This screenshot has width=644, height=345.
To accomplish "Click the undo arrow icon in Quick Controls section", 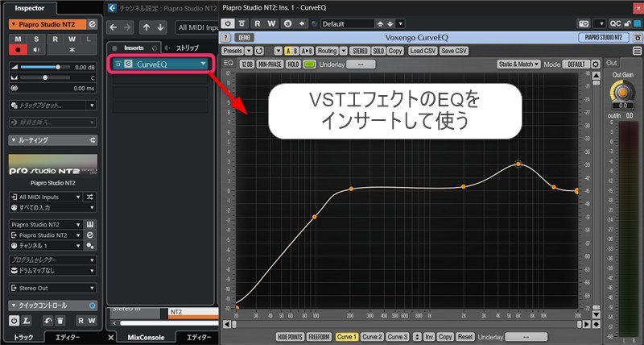I will coord(48,320).
